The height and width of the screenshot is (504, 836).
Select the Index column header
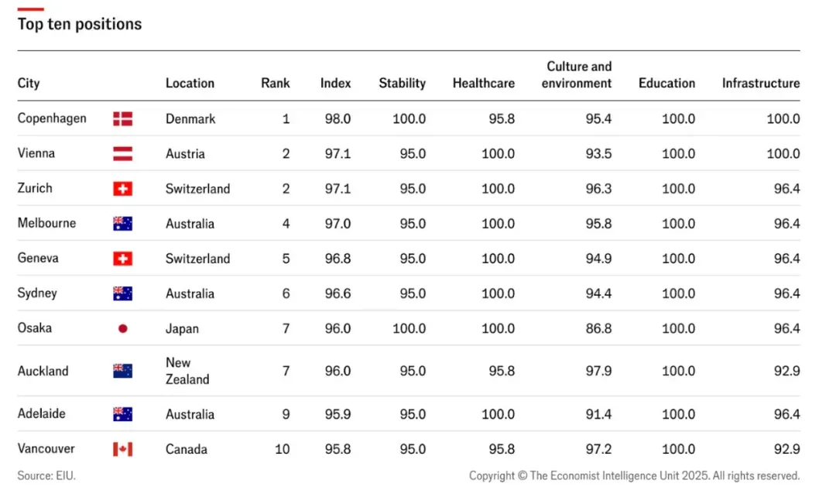click(335, 83)
